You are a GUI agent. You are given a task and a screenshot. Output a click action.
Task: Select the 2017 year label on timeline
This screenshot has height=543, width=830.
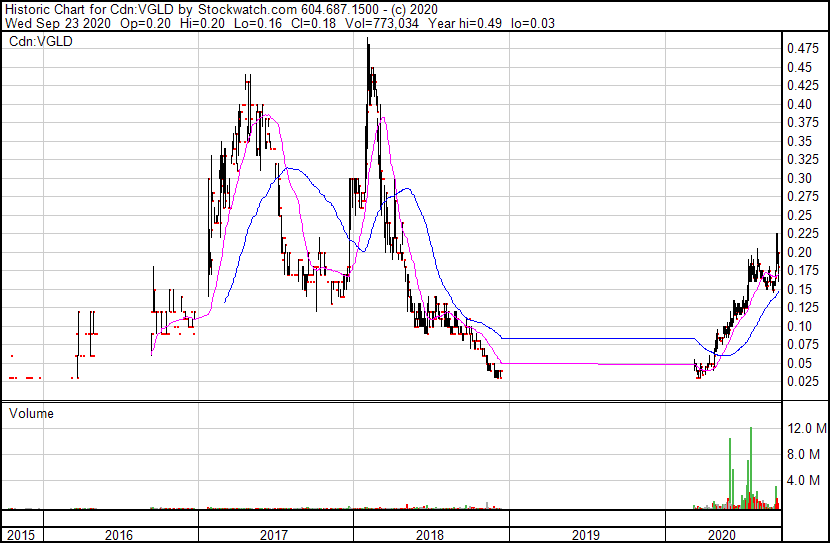coord(275,535)
